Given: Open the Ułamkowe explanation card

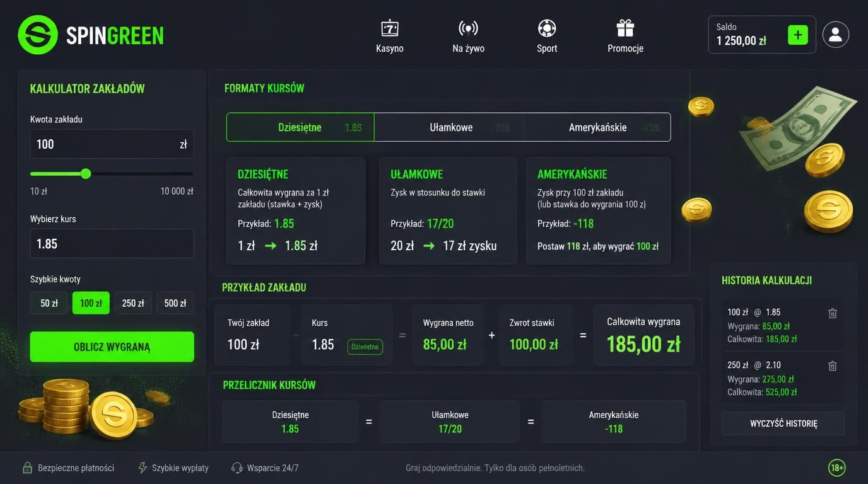Looking at the screenshot, I should (x=449, y=210).
